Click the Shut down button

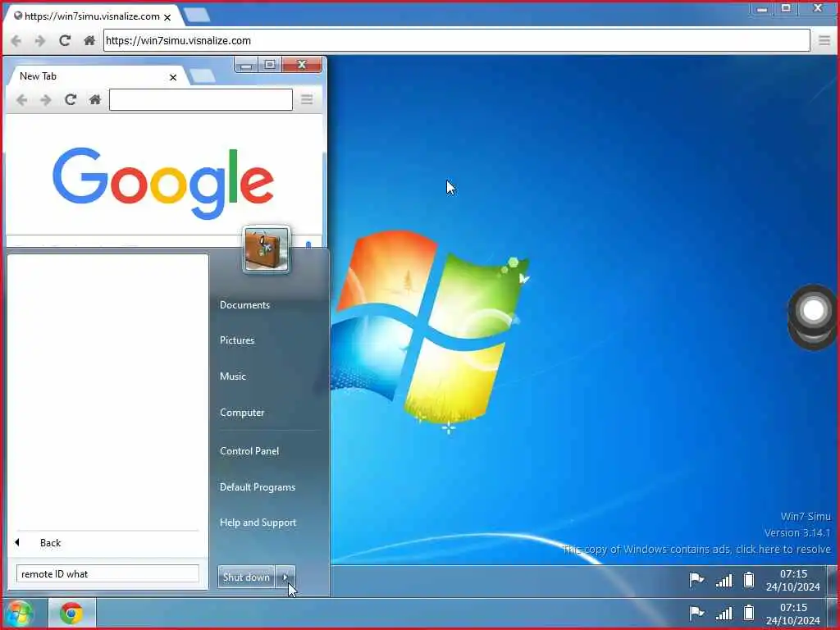(246, 577)
